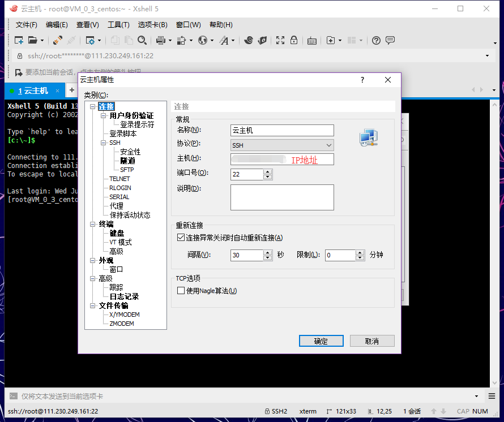
Task: Open the 查看(V) menu
Action: pos(87,25)
